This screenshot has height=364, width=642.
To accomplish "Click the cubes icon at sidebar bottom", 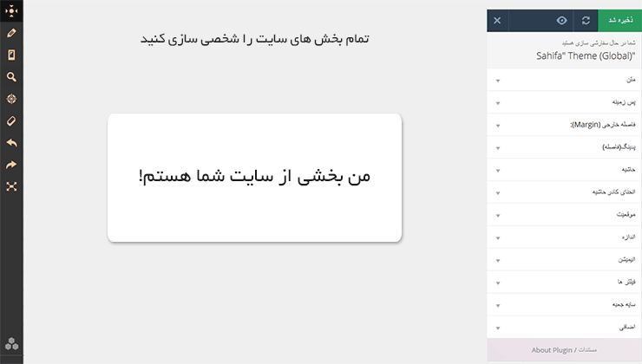I will pyautogui.click(x=11, y=344).
